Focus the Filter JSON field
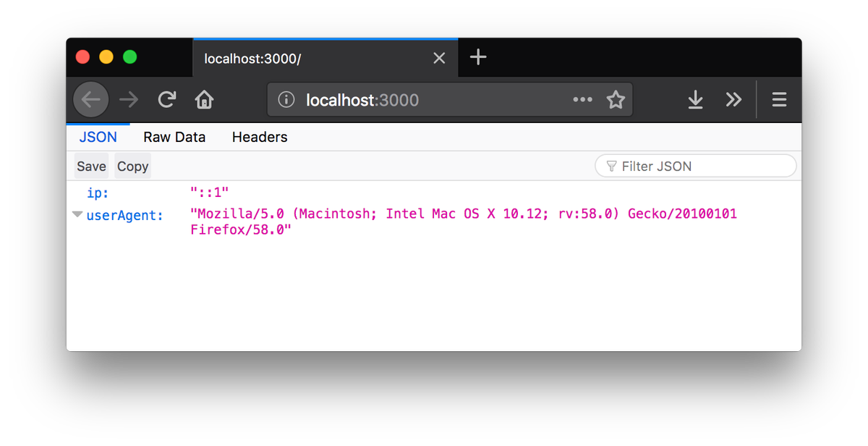Image resolution: width=868 pixels, height=446 pixels. tap(696, 166)
